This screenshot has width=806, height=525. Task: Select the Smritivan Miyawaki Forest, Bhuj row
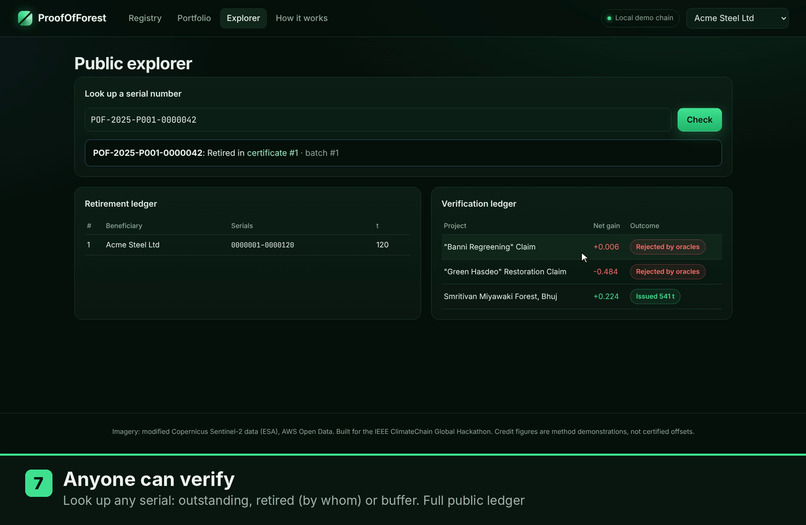[x=581, y=296]
